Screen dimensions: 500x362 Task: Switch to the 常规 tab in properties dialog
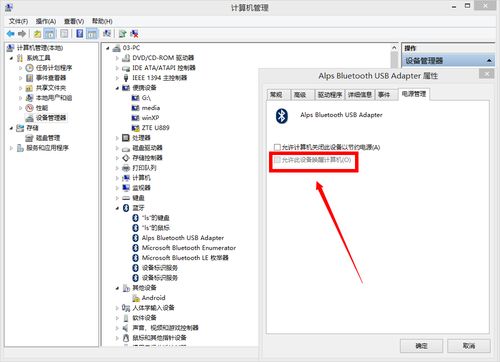[x=276, y=95]
